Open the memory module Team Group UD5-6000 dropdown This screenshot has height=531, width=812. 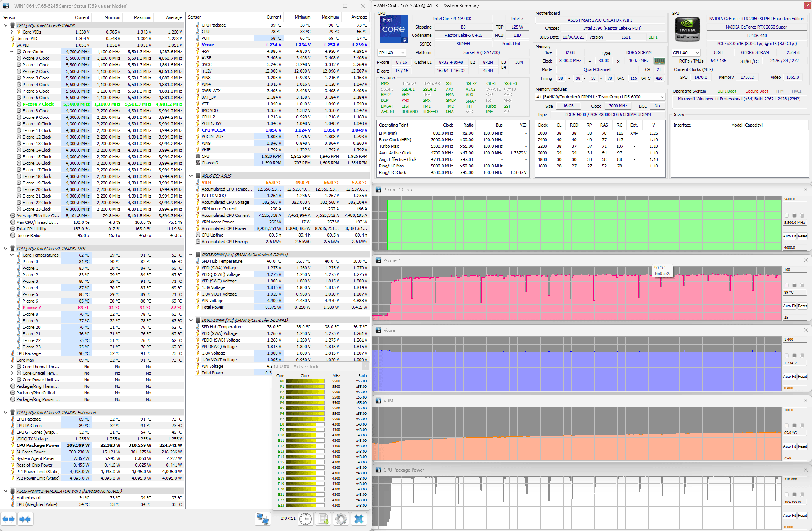[x=600, y=97]
